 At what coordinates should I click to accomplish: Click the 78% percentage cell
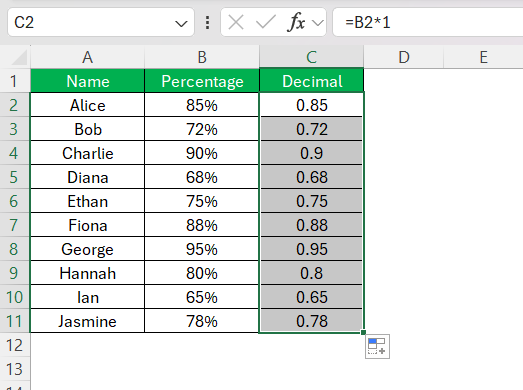(x=202, y=321)
